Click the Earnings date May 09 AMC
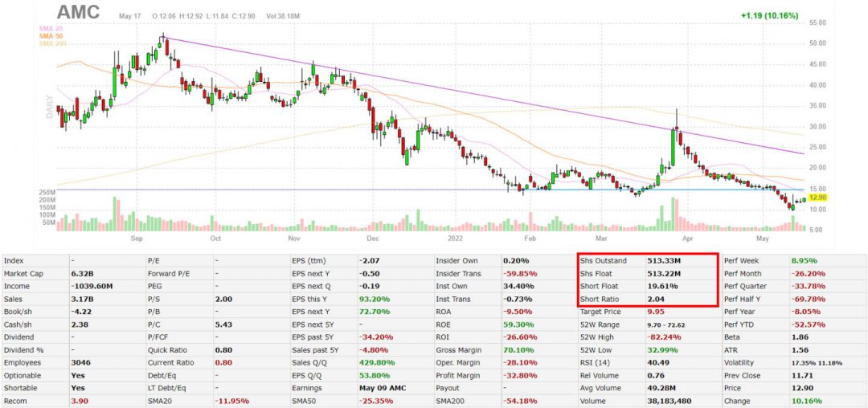The height and width of the screenshot is (408, 868). [382, 388]
